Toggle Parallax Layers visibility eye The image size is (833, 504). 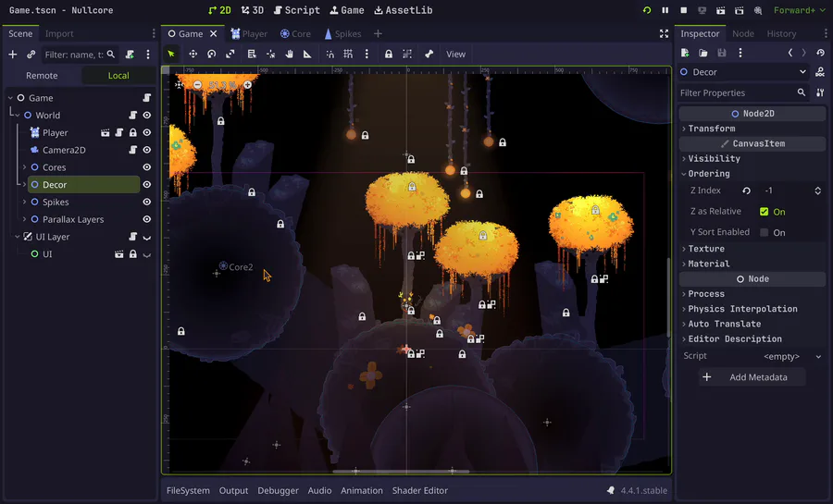tap(146, 219)
